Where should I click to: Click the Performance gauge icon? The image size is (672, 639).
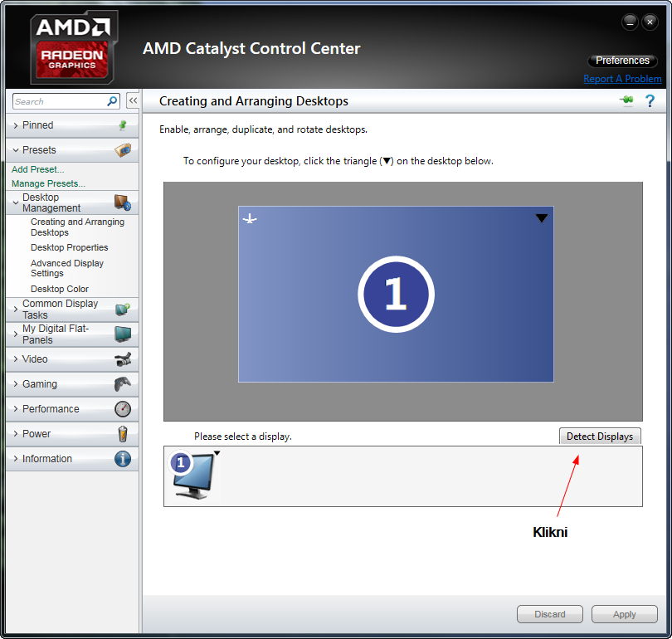point(123,409)
